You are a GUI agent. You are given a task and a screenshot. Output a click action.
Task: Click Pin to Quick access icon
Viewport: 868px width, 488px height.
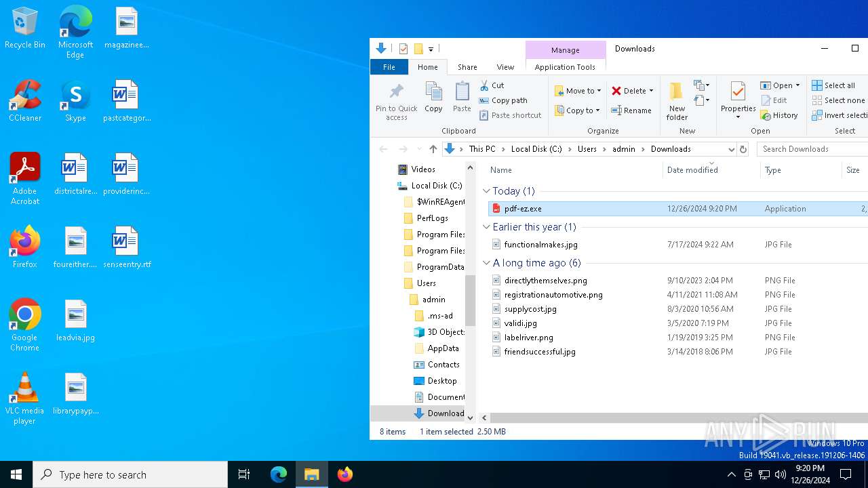coord(397,101)
